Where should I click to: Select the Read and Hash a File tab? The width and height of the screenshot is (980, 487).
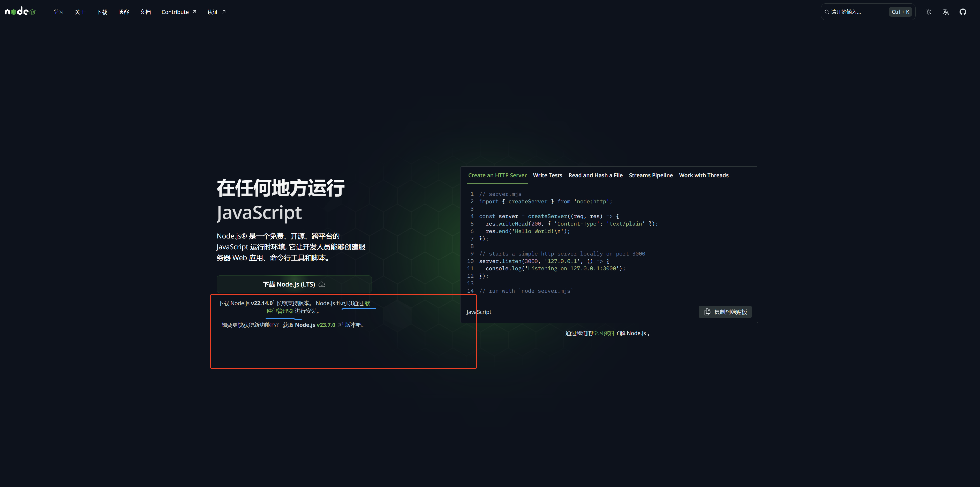pyautogui.click(x=595, y=175)
